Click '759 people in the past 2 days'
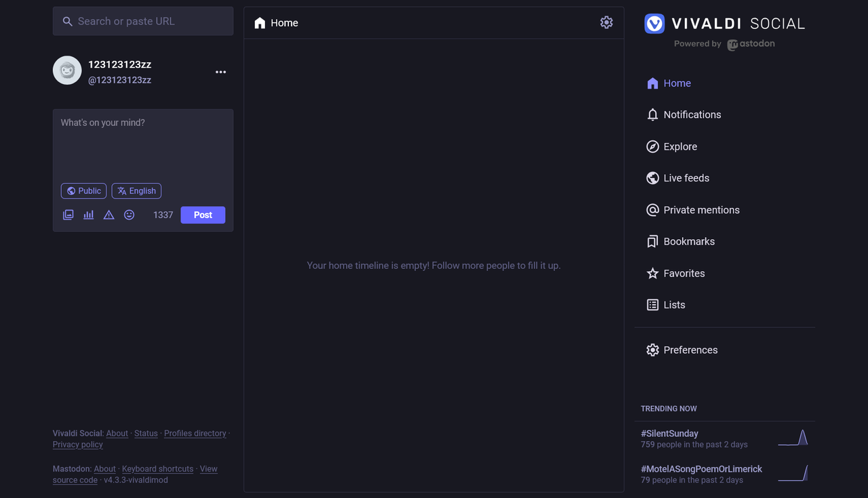The height and width of the screenshot is (498, 868). [694, 444]
